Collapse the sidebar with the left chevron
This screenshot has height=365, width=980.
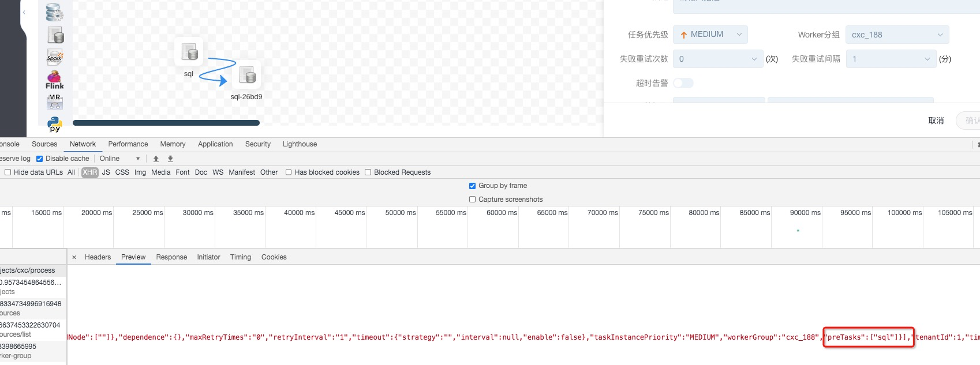click(x=24, y=12)
